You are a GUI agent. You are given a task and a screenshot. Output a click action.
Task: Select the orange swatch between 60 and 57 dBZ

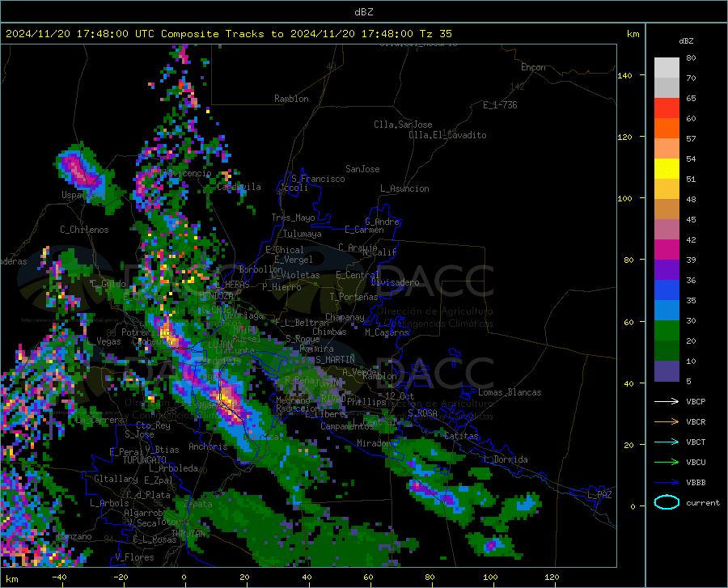pos(667,129)
